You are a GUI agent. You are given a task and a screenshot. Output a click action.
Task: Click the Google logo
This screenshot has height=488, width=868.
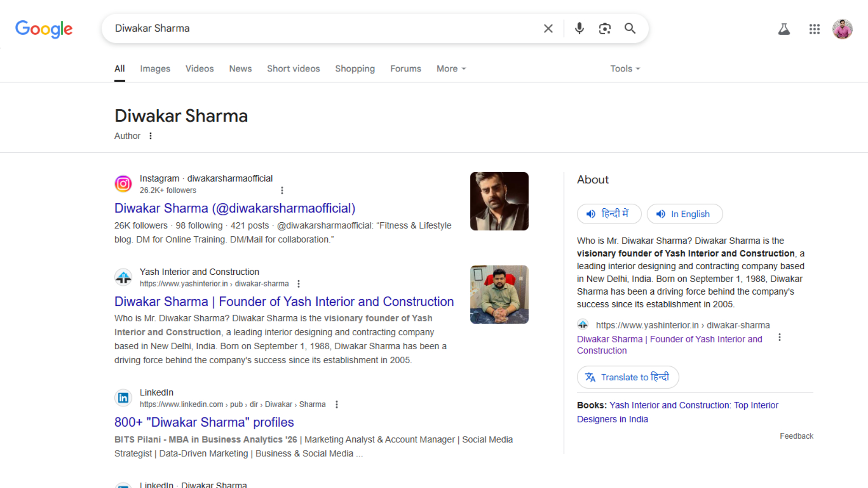coord(44,29)
